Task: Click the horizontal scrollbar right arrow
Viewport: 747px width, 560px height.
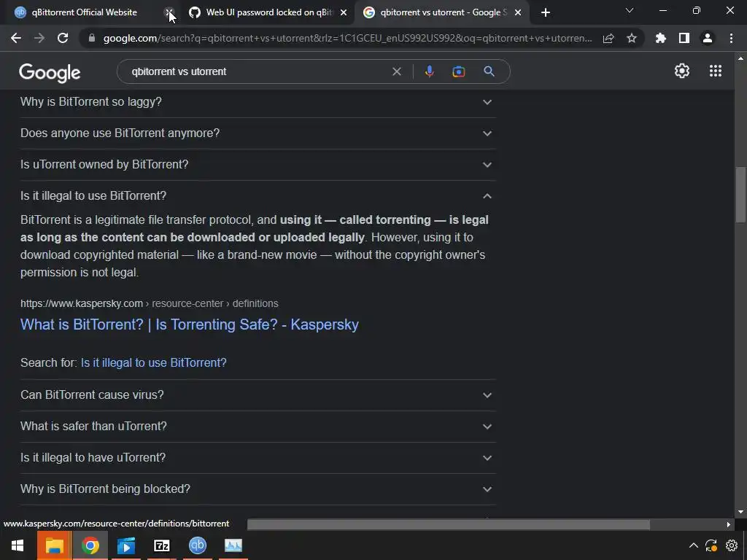Action: pos(729,525)
